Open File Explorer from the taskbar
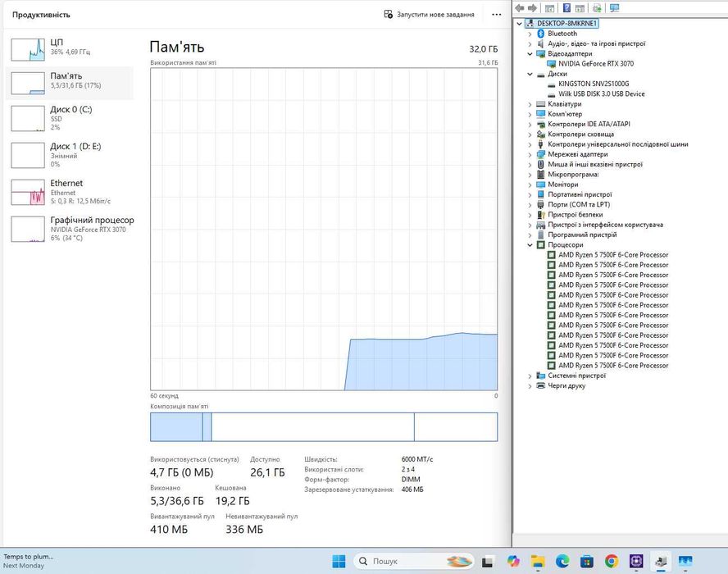 coord(538,562)
